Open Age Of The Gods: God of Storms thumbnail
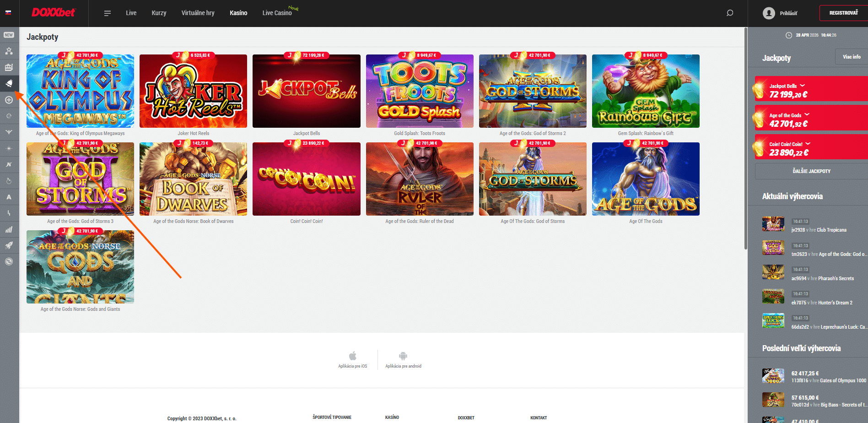This screenshot has width=868, height=423. pyautogui.click(x=533, y=179)
